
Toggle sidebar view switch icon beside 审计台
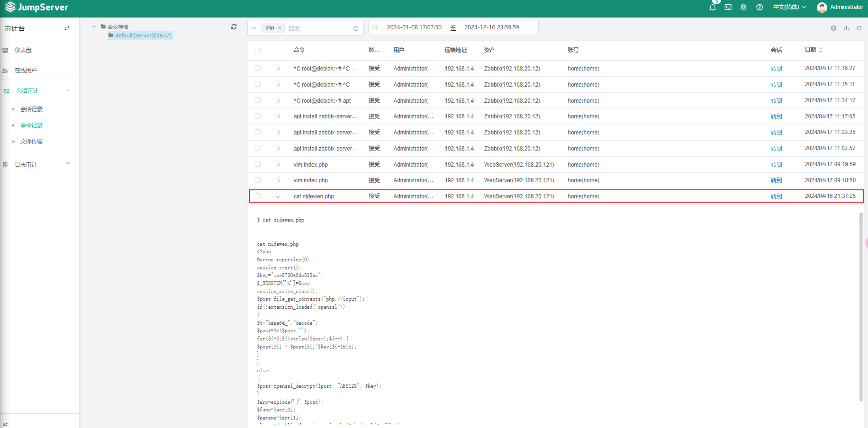pos(67,28)
